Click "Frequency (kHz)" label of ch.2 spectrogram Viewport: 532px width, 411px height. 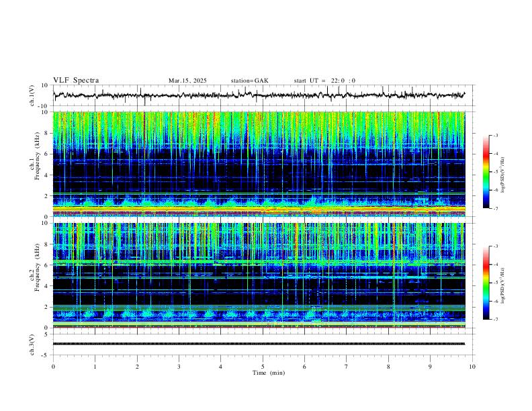click(37, 267)
